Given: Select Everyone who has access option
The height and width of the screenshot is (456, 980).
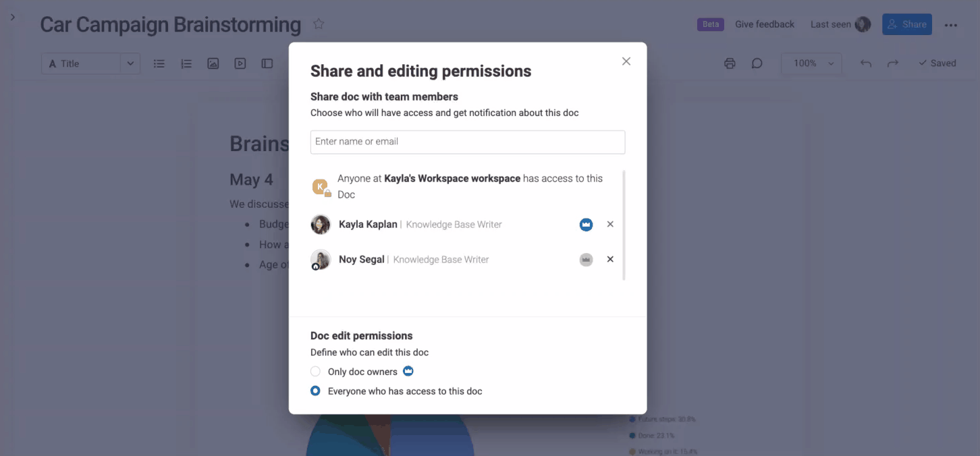Looking at the screenshot, I should pos(315,391).
